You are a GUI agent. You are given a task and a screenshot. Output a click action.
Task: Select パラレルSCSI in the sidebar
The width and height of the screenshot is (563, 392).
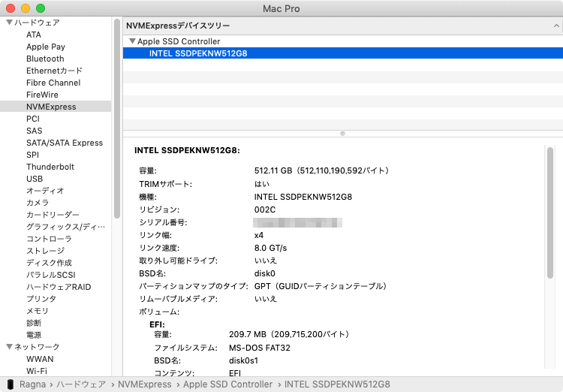pyautogui.click(x=50, y=275)
